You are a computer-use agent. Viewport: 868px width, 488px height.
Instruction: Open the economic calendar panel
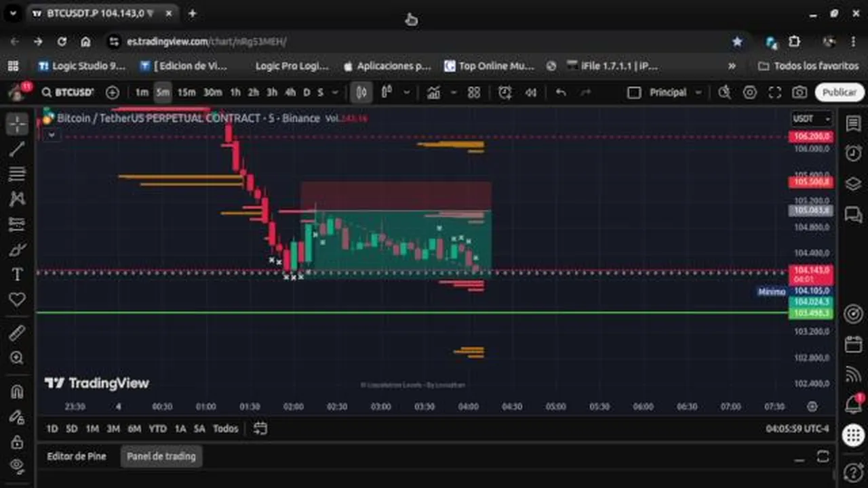pyautogui.click(x=853, y=344)
